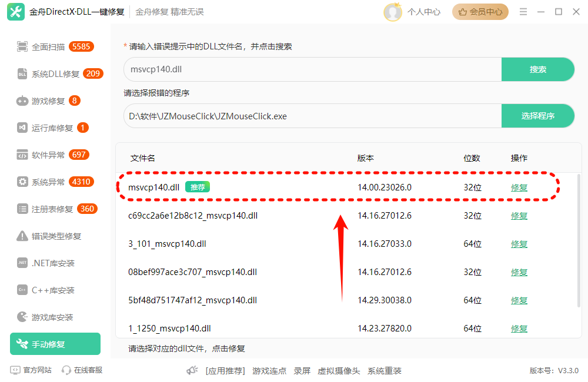This screenshot has width=588, height=382.
Task: Open the 会员中心 button
Action: pos(480,12)
